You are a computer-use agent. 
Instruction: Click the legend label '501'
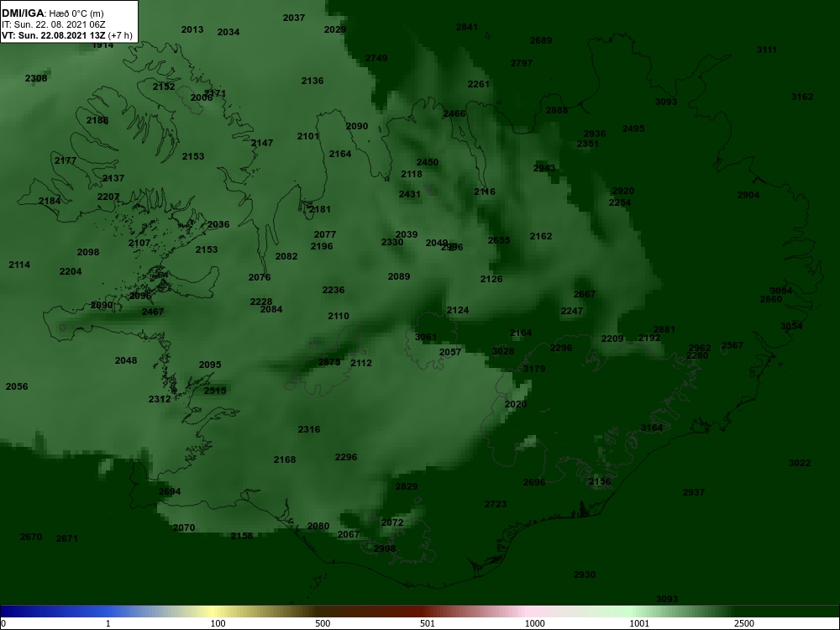428,623
